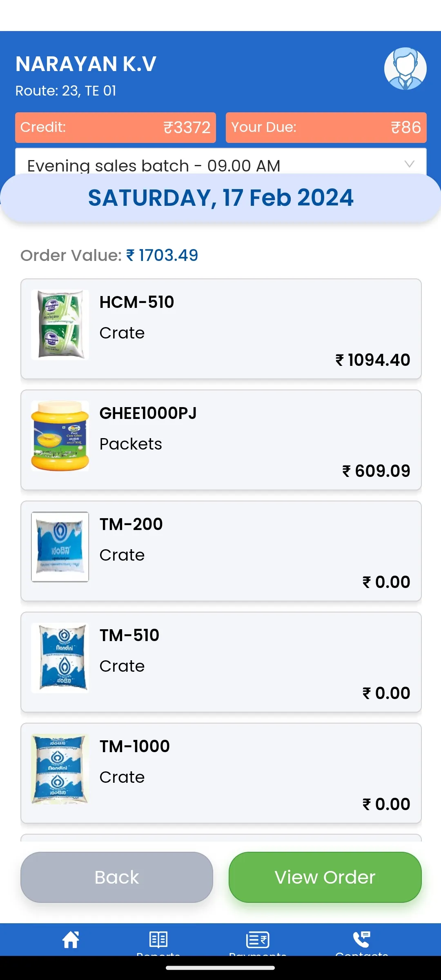
Task: Click the Back button
Action: [x=117, y=877]
